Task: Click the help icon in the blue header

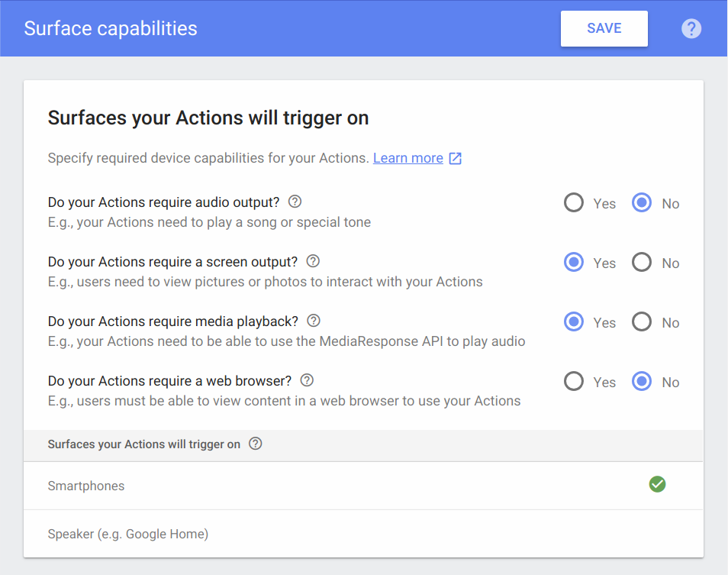Action: tap(691, 28)
